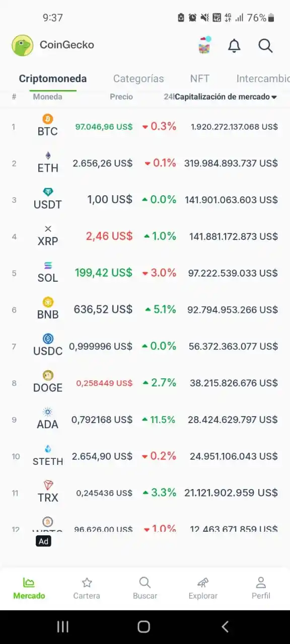Open Cartera in bottom navigation

click(87, 589)
